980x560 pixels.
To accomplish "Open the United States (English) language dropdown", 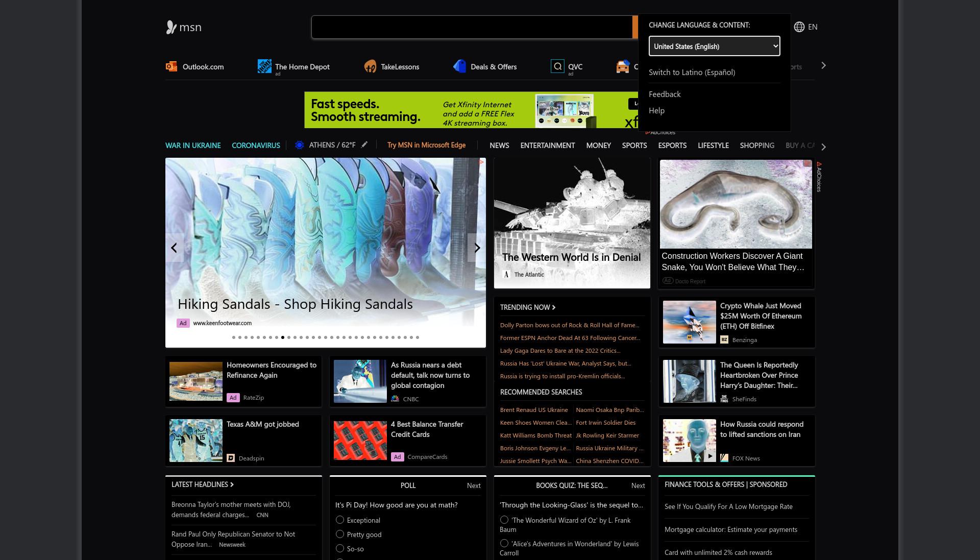I will (714, 46).
